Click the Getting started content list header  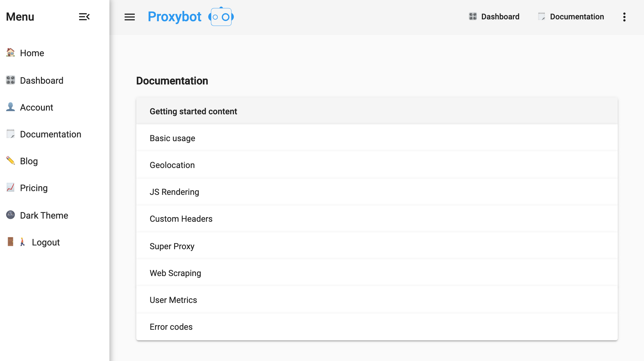[x=377, y=111]
